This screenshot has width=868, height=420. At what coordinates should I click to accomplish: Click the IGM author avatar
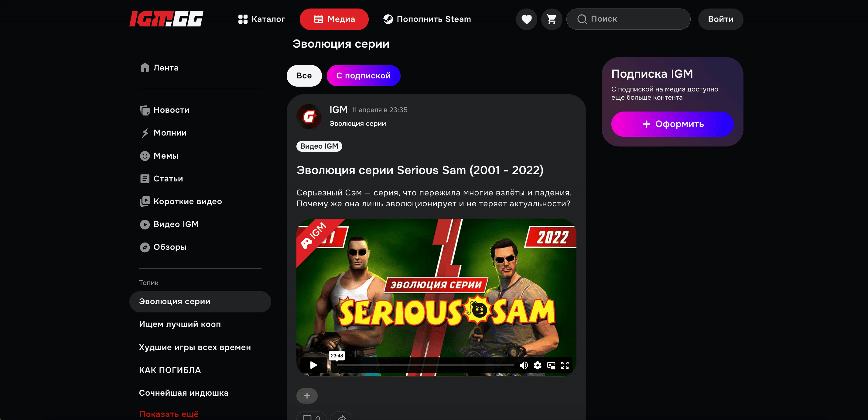309,117
